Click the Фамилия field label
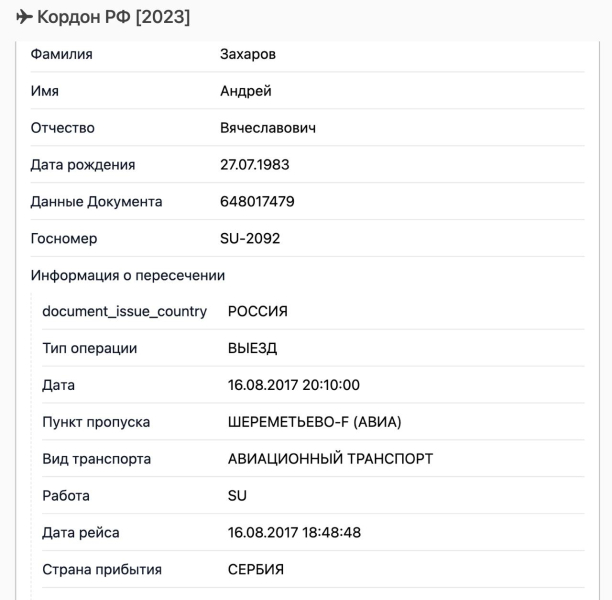Screen dimensions: 612x600 (x=62, y=54)
